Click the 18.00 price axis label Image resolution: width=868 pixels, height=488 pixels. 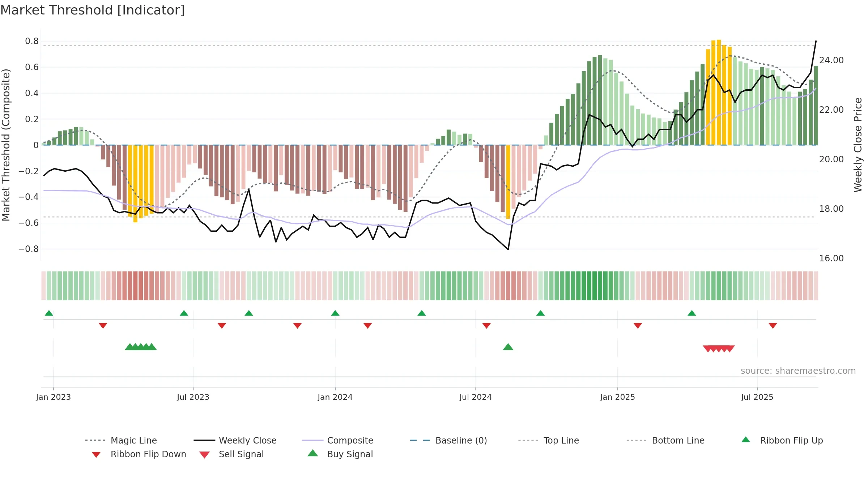(831, 209)
